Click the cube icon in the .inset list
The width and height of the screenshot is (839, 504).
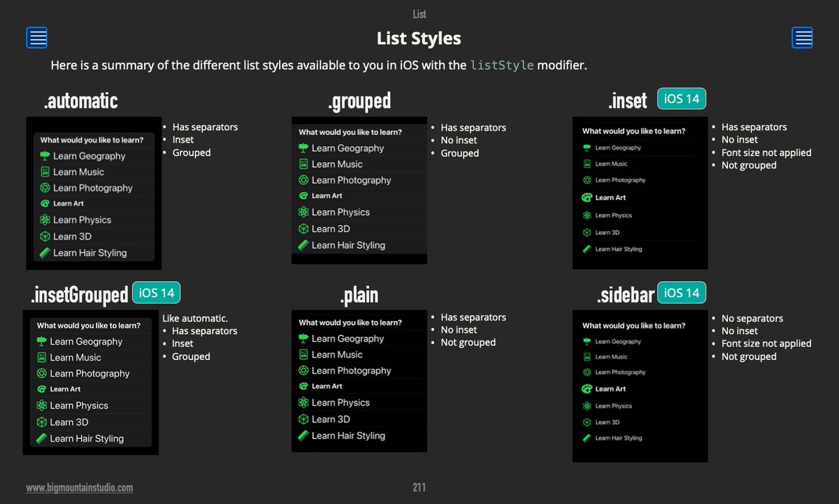[587, 232]
